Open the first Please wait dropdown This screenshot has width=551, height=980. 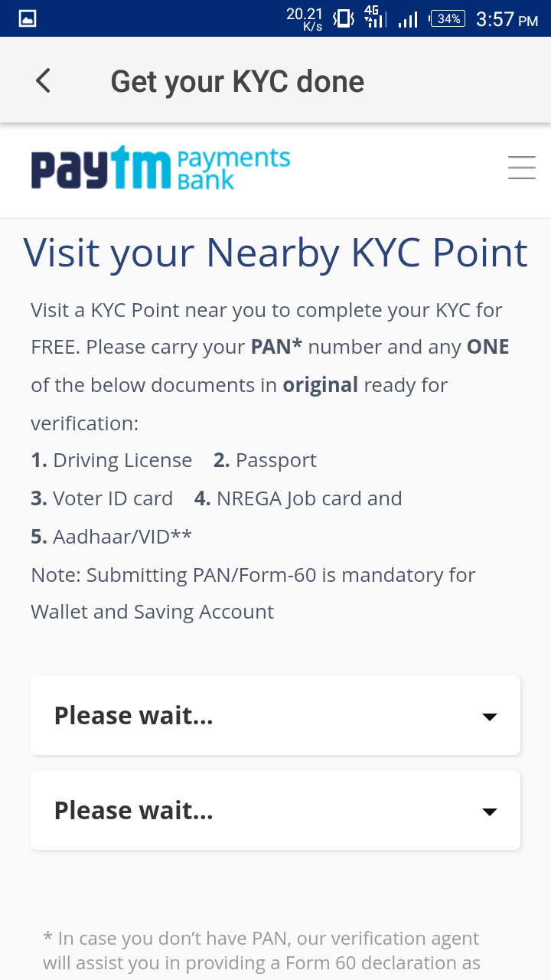[x=275, y=715]
